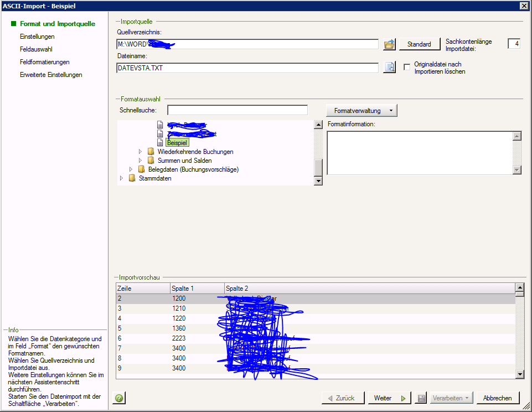Open the Formatverwaltung dropdown
The height and width of the screenshot is (412, 532).
[x=361, y=111]
